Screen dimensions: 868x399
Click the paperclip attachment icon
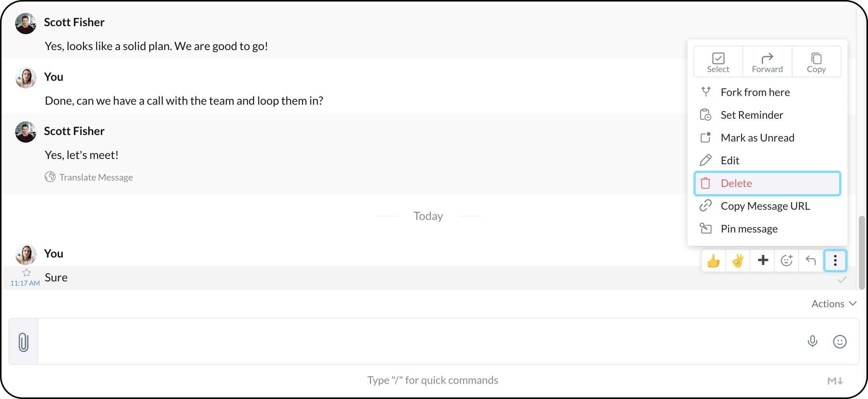[x=24, y=342]
